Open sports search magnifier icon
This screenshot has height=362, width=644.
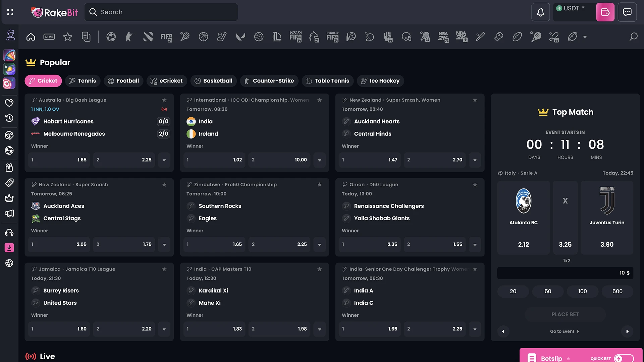633,37
